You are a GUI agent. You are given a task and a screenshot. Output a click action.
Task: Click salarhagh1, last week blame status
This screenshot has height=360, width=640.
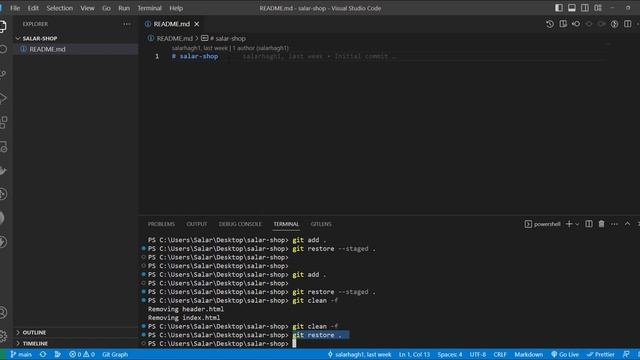(359, 354)
